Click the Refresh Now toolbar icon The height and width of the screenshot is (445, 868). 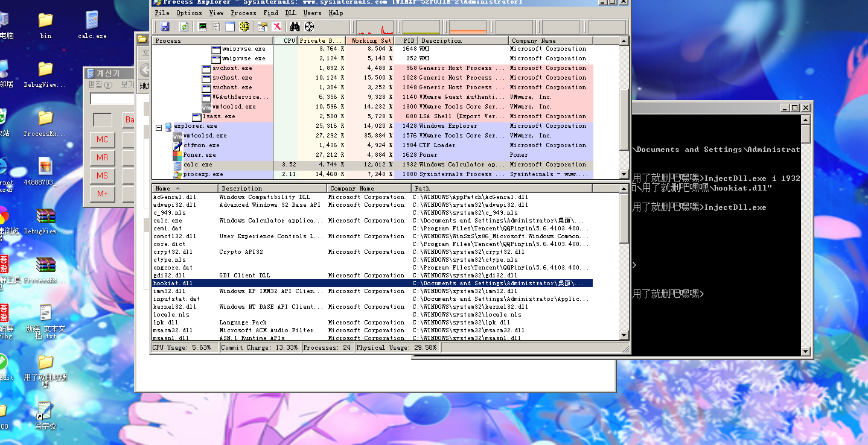click(183, 27)
